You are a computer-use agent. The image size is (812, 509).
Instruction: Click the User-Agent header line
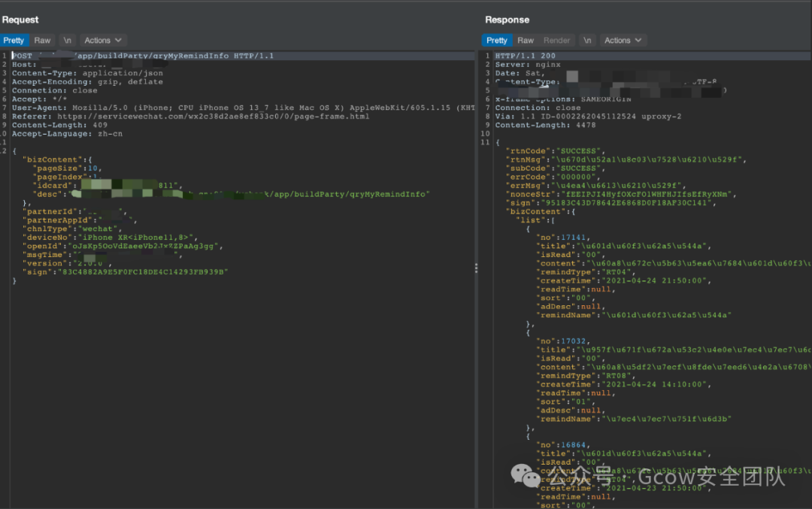[x=243, y=108]
